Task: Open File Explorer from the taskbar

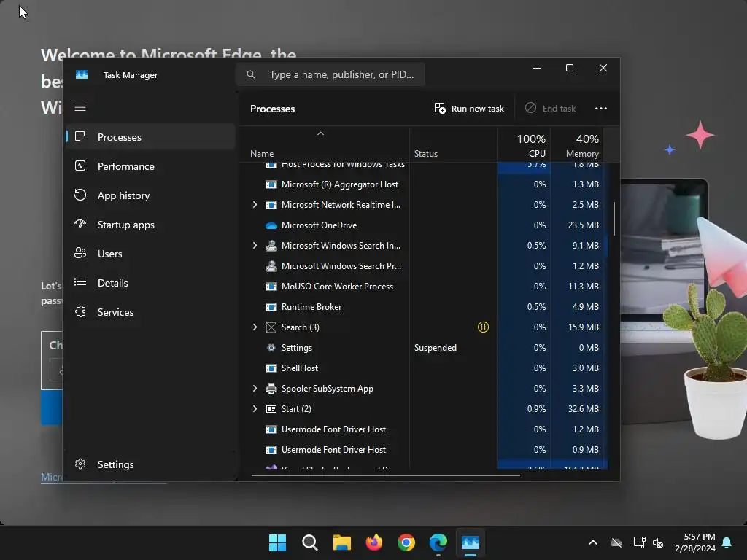Action: pyautogui.click(x=341, y=542)
